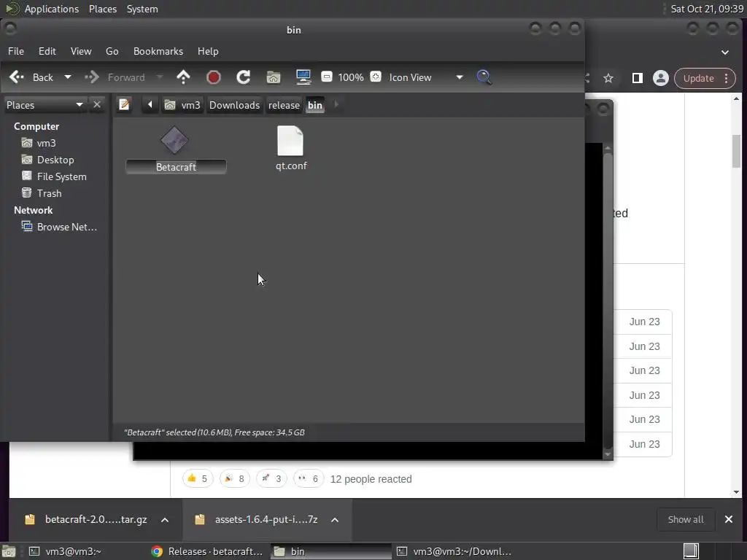Go to release in the path bar
This screenshot has height=560, width=747.
[284, 105]
